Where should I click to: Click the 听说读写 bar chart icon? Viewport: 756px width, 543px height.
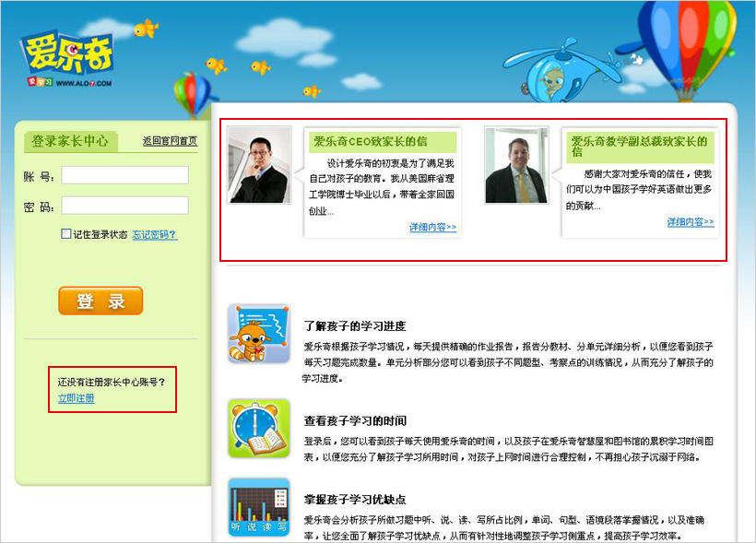[x=259, y=507]
